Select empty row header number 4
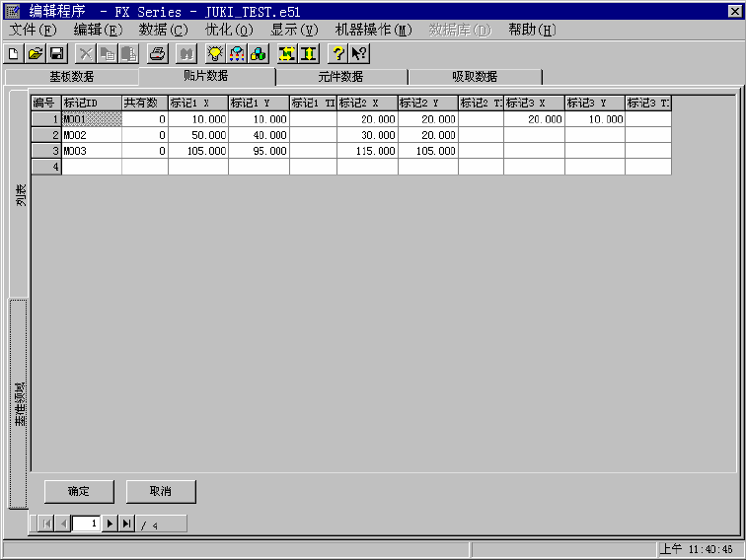Viewport: 746px width, 560px height. [x=46, y=167]
